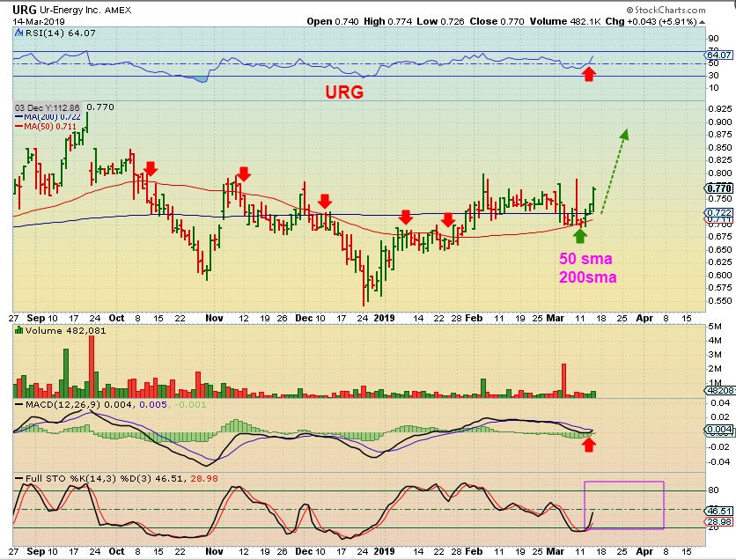Click the Close 0.770 value in header
The height and width of the screenshot is (560, 736).
click(x=497, y=22)
